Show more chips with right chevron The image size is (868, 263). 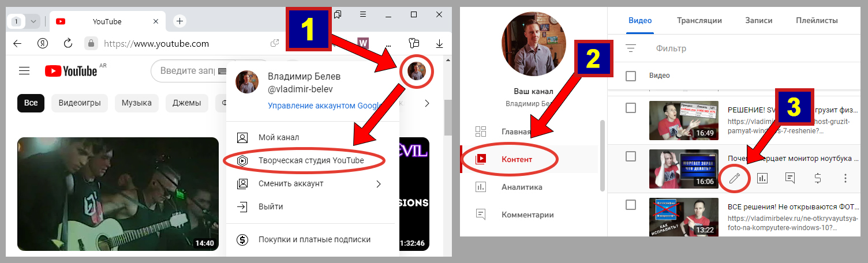pos(427,104)
